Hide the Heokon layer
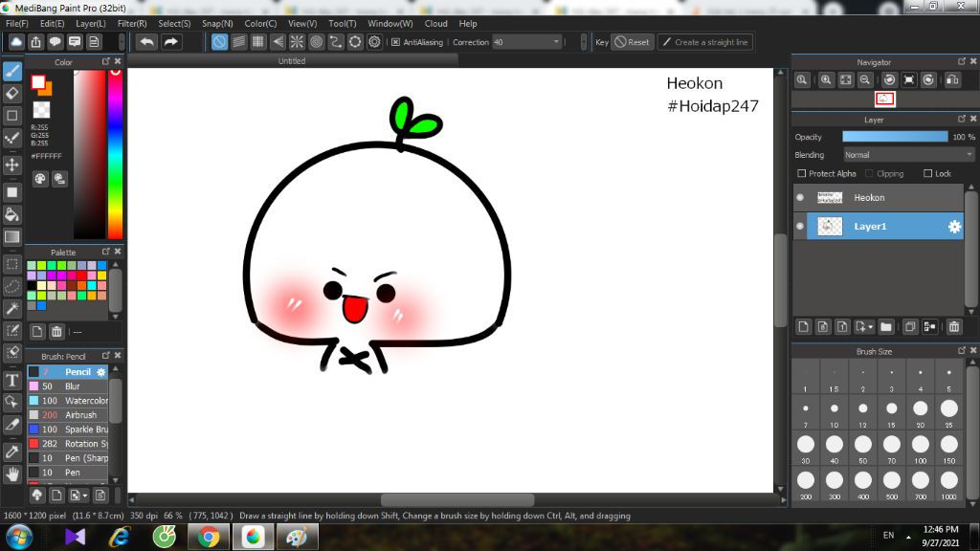The width and height of the screenshot is (980, 551). 800,197
